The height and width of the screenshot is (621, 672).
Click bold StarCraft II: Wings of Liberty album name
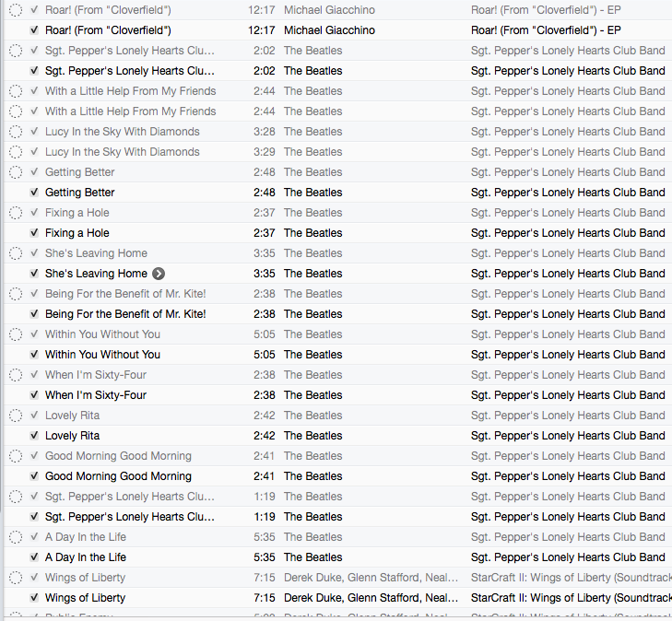572,597
